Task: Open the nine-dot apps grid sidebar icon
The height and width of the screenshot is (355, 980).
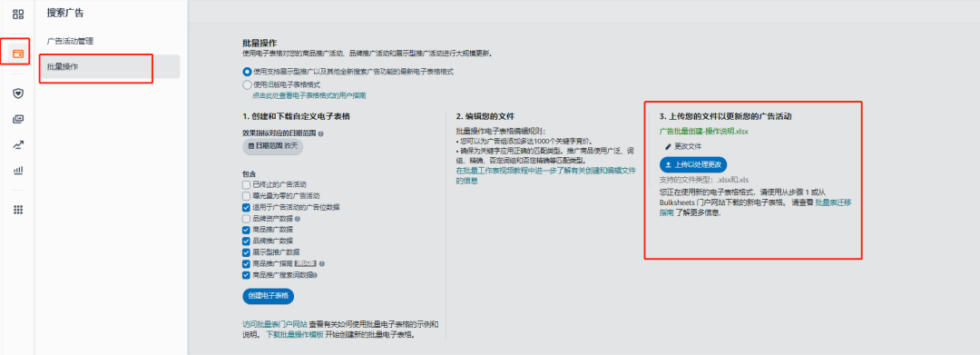Action: click(18, 210)
